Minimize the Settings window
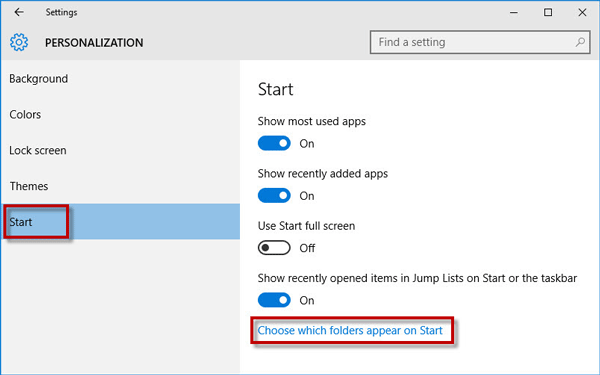 click(514, 12)
